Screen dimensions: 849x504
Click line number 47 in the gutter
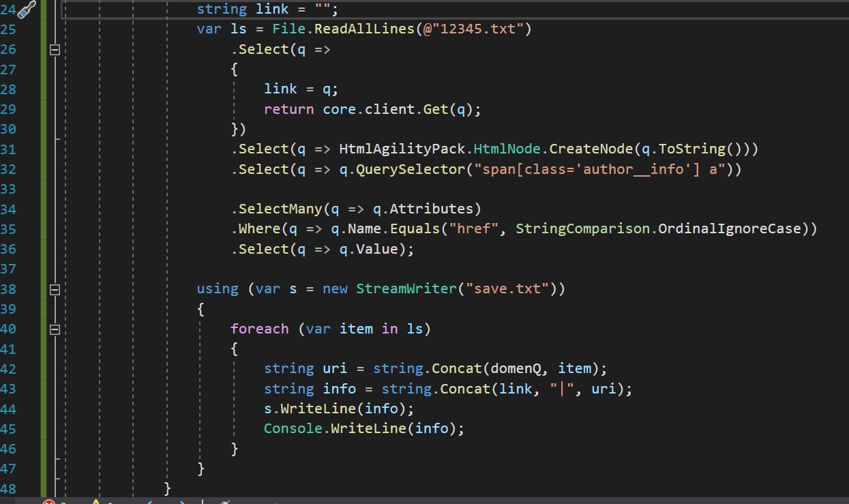tap(8, 469)
